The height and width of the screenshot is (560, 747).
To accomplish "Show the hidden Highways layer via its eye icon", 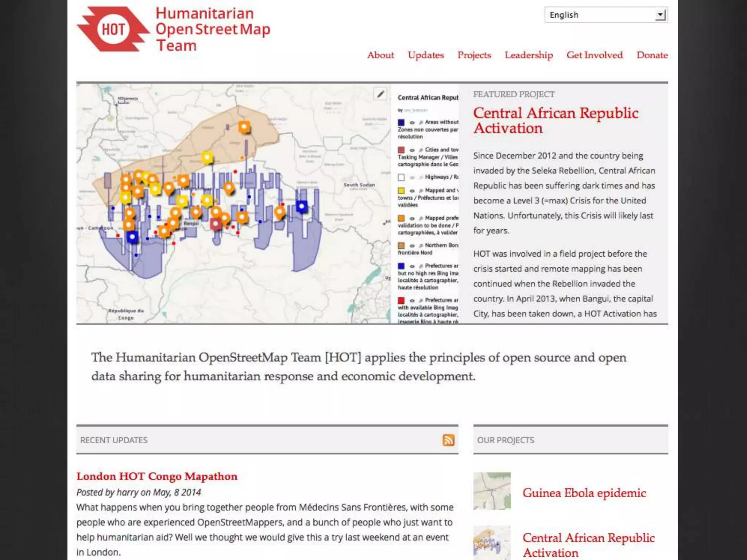I will click(x=412, y=178).
